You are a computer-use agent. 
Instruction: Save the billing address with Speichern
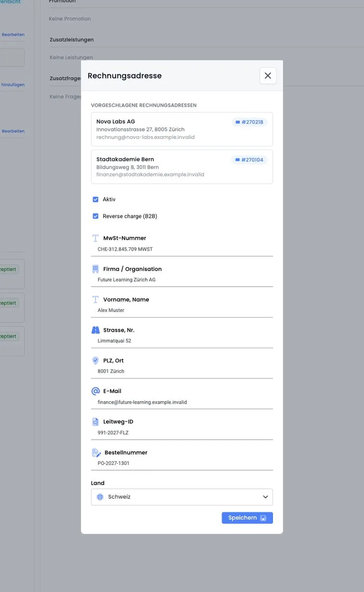pyautogui.click(x=247, y=518)
